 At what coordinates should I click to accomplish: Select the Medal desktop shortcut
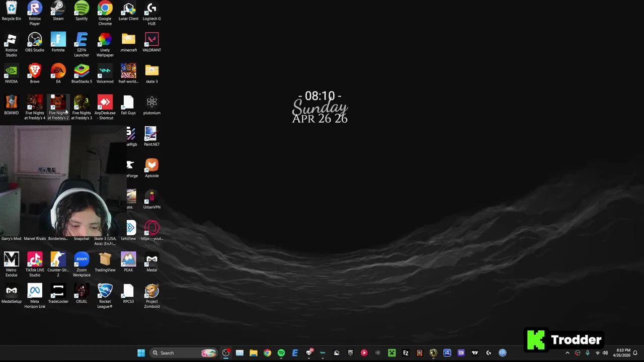point(151,262)
